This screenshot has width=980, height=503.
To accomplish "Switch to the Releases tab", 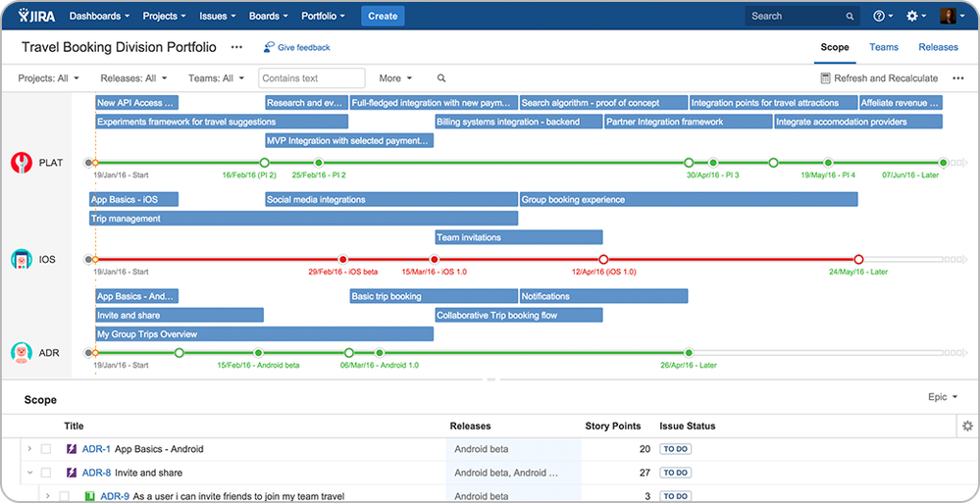I will [x=938, y=47].
